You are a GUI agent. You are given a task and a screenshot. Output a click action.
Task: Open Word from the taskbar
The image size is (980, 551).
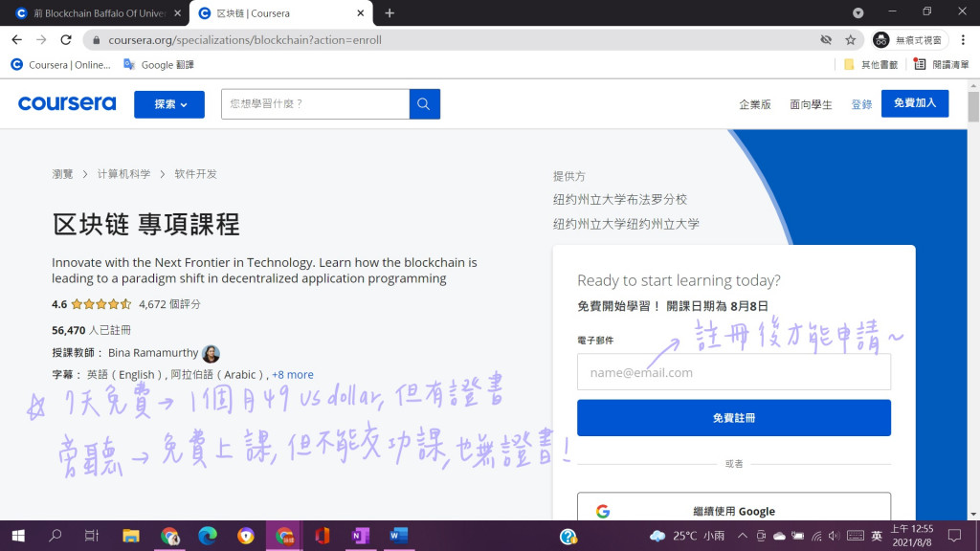(x=399, y=536)
